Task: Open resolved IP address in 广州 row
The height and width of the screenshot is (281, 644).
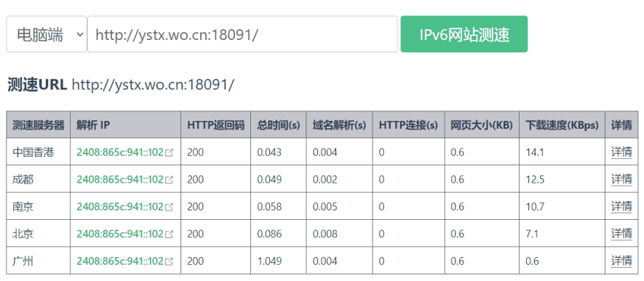Action: 120,261
